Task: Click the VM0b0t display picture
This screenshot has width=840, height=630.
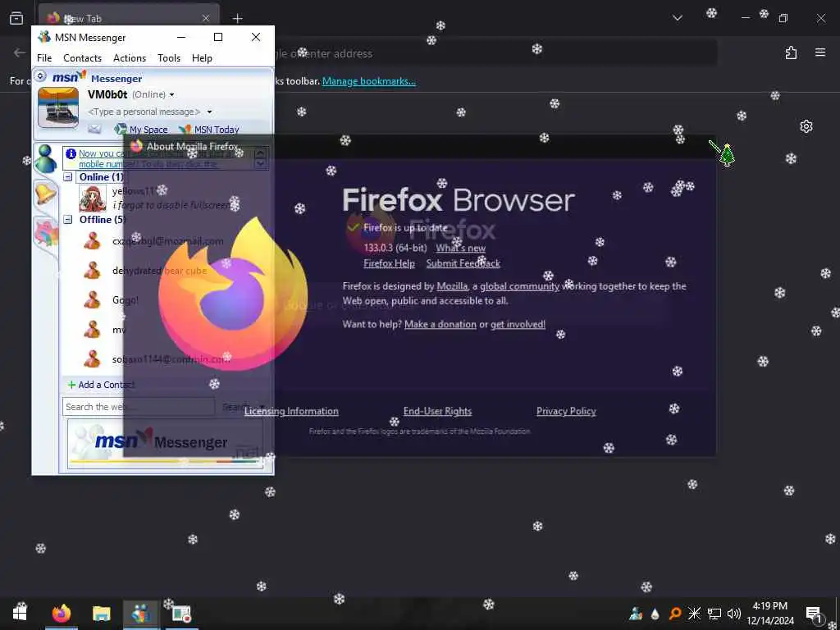Action: click(58, 107)
